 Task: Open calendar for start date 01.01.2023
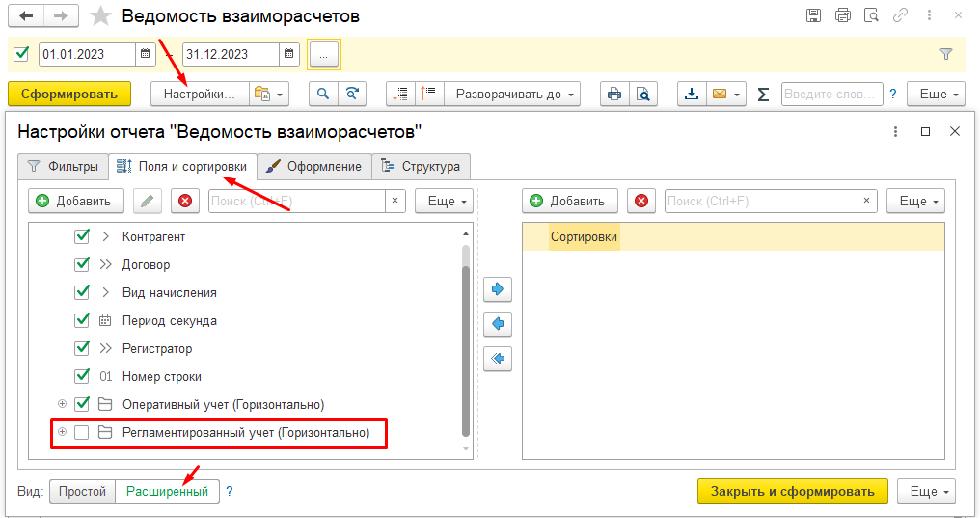(145, 54)
